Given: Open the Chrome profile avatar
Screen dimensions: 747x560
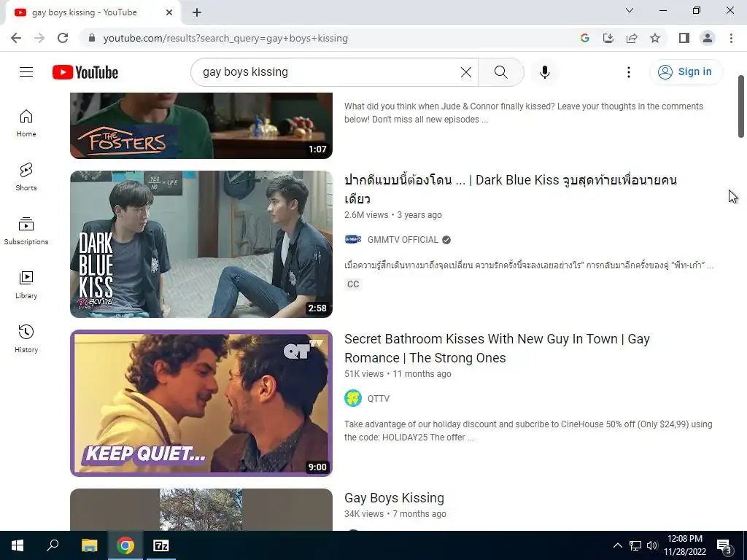Looking at the screenshot, I should [x=708, y=38].
